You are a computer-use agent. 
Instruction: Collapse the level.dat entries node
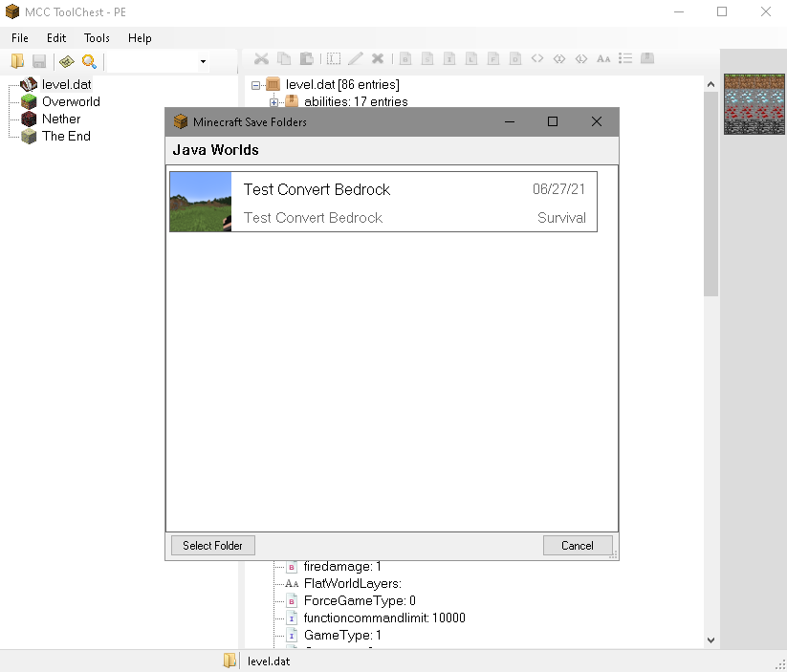click(254, 84)
